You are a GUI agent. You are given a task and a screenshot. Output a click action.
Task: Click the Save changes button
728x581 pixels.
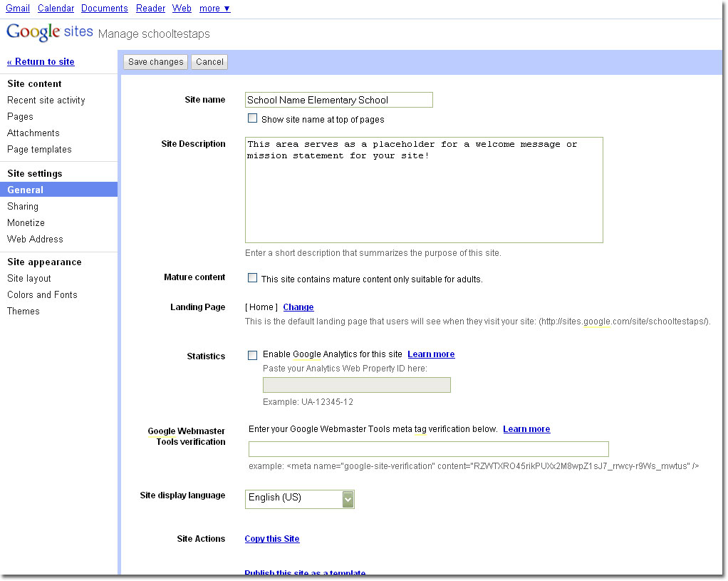155,62
